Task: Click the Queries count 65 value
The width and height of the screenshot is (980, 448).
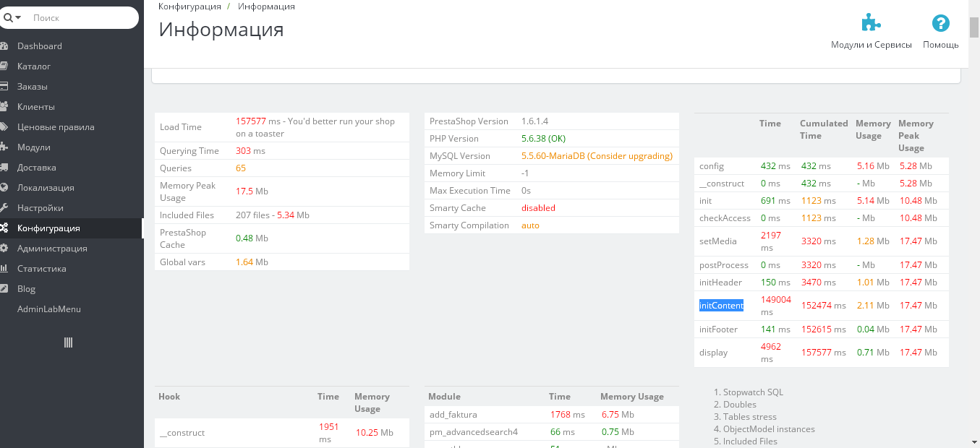Action: pyautogui.click(x=241, y=168)
